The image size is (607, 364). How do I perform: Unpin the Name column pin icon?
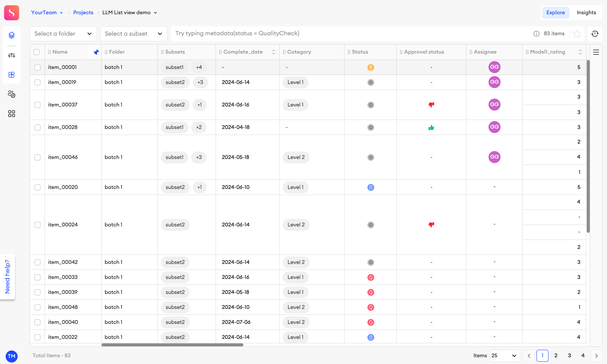pyautogui.click(x=96, y=52)
